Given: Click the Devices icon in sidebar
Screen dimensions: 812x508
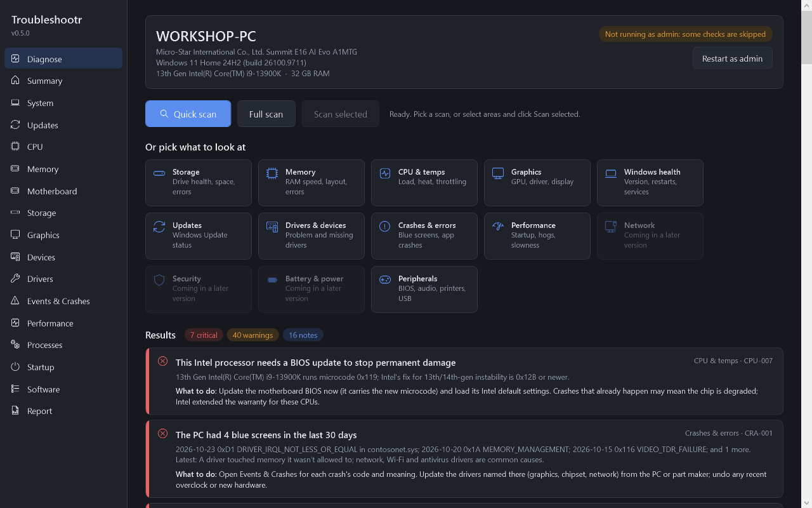Looking at the screenshot, I should pyautogui.click(x=15, y=257).
